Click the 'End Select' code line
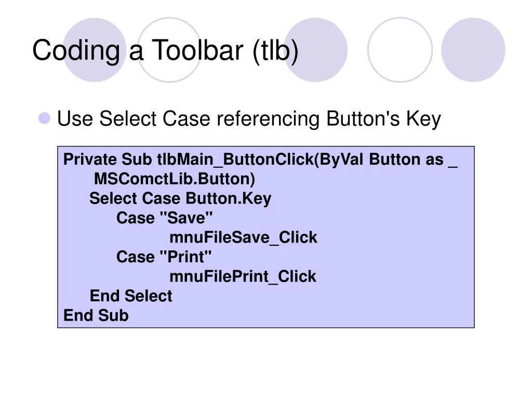The height and width of the screenshot is (399, 532). click(131, 296)
